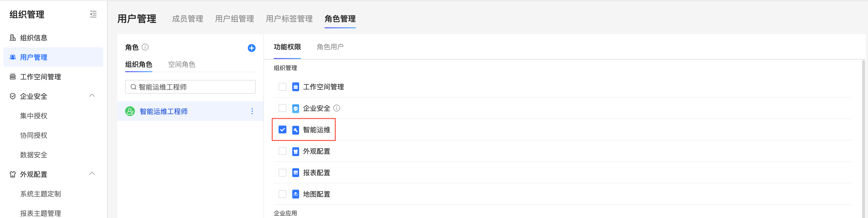This screenshot has width=868, height=218.
Task: Collapse the 外观配置 sidebar section
Action: (x=92, y=174)
